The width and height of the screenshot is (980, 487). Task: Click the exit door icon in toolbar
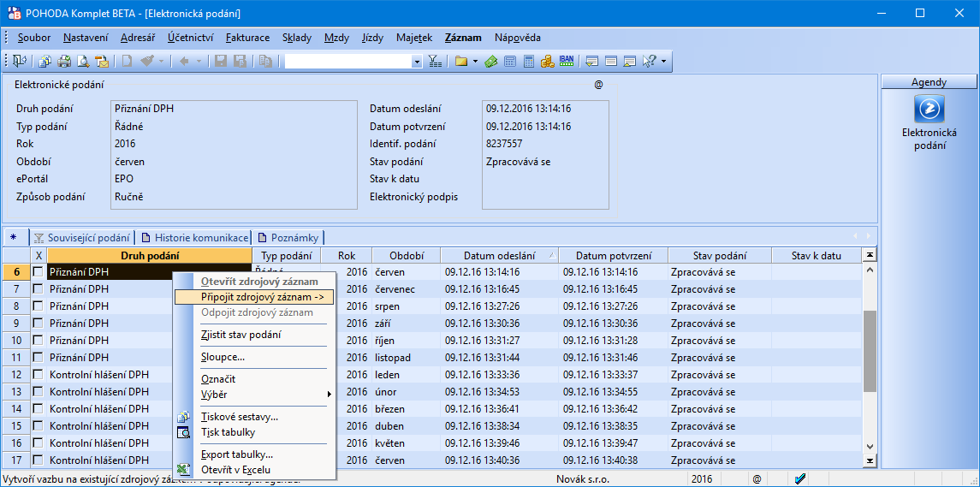point(20,61)
